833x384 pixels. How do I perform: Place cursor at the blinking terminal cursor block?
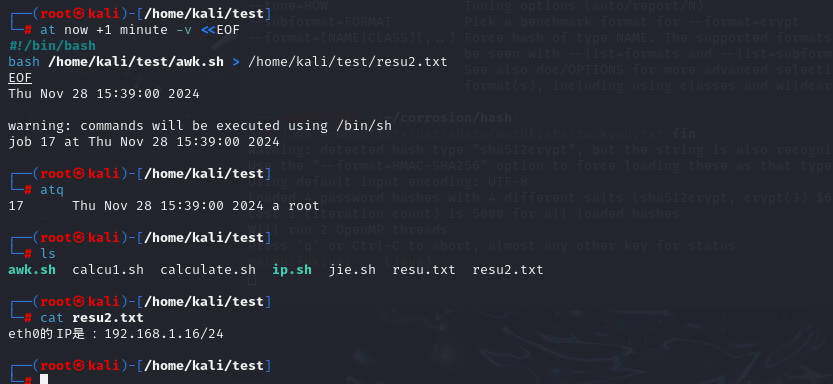click(44, 379)
